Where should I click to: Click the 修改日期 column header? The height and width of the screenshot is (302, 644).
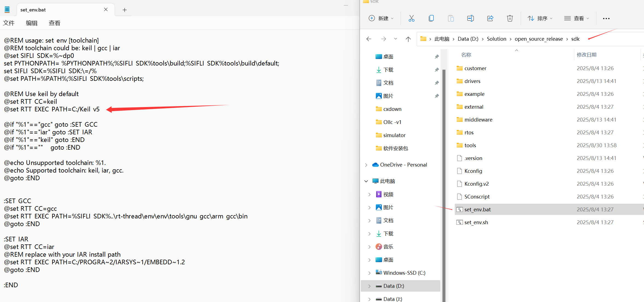tap(586, 55)
